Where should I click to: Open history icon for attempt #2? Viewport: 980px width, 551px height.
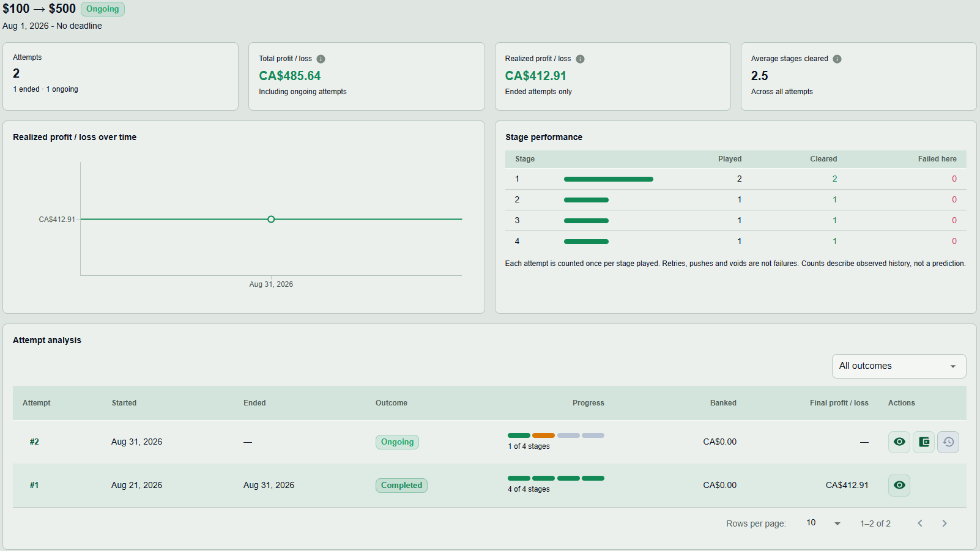(948, 442)
